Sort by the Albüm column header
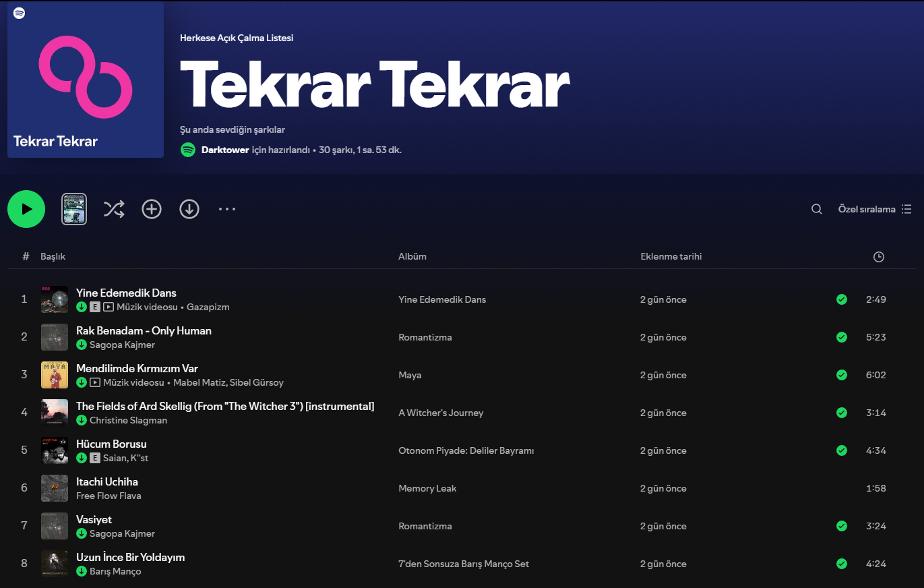The image size is (924, 588). 412,256
